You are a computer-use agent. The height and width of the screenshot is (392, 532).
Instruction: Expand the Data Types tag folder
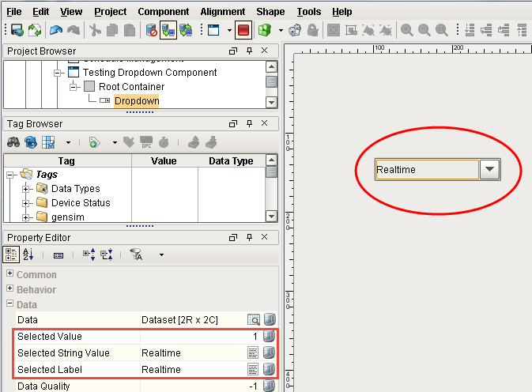tap(26, 189)
